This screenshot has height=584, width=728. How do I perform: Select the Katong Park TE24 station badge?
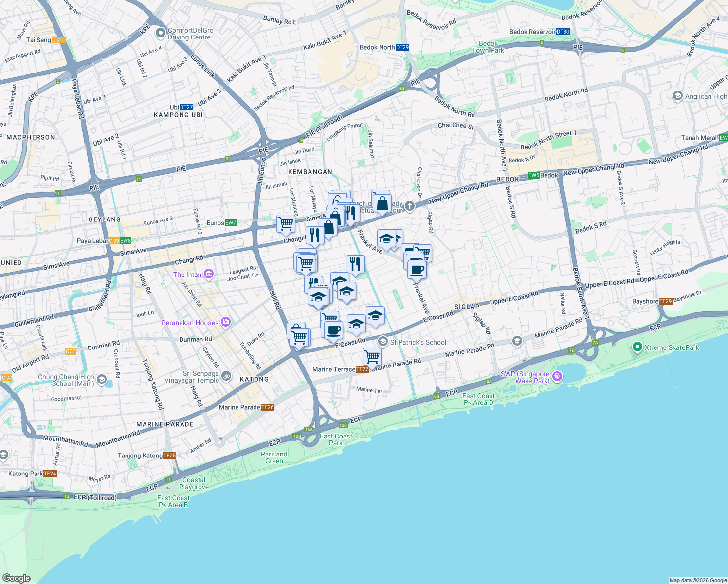(50, 474)
